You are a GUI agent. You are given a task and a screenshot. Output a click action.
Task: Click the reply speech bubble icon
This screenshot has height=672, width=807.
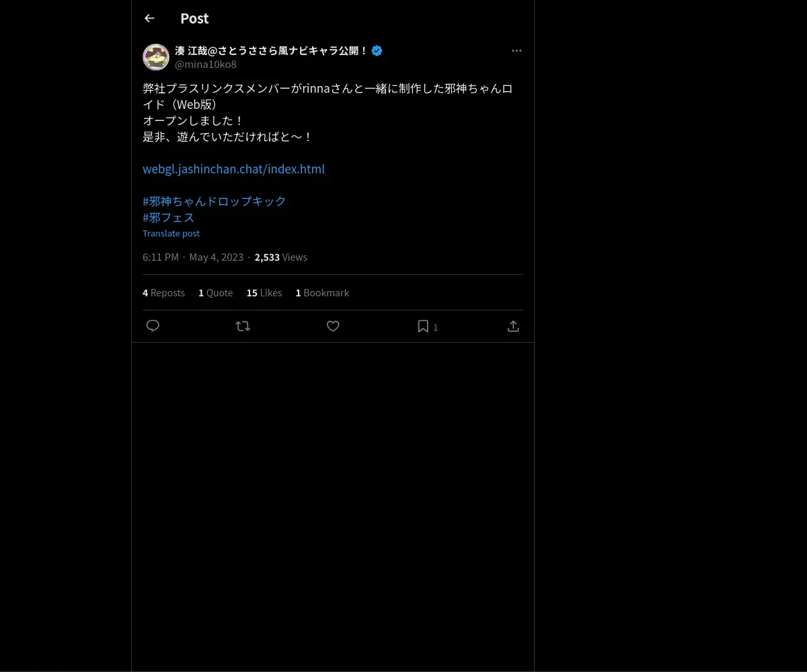(x=153, y=326)
